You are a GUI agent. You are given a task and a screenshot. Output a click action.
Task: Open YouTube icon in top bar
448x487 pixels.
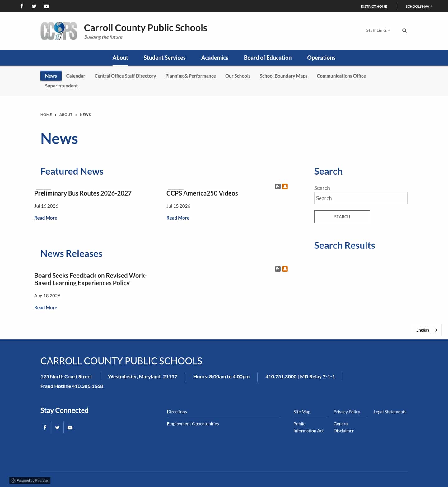pyautogui.click(x=47, y=6)
